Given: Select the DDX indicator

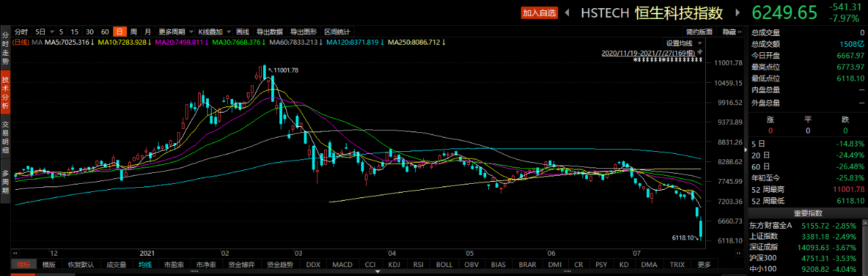Looking at the screenshot, I should point(313,264).
